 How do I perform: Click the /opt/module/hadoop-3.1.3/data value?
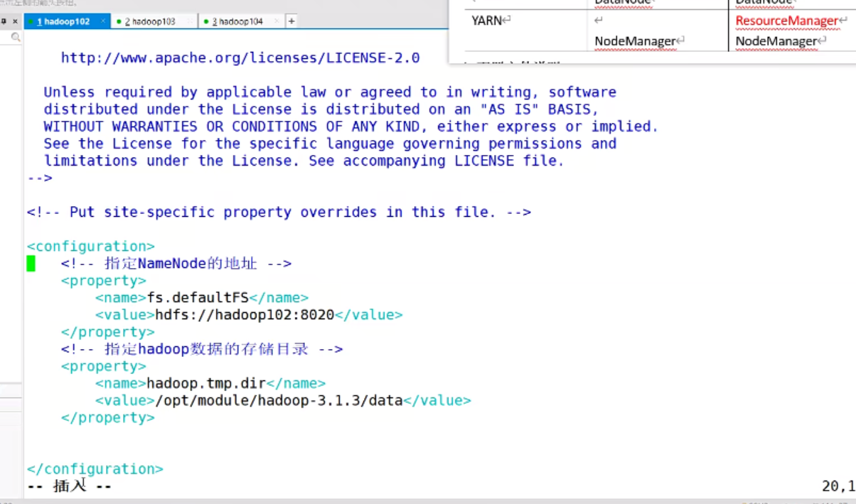(x=279, y=400)
